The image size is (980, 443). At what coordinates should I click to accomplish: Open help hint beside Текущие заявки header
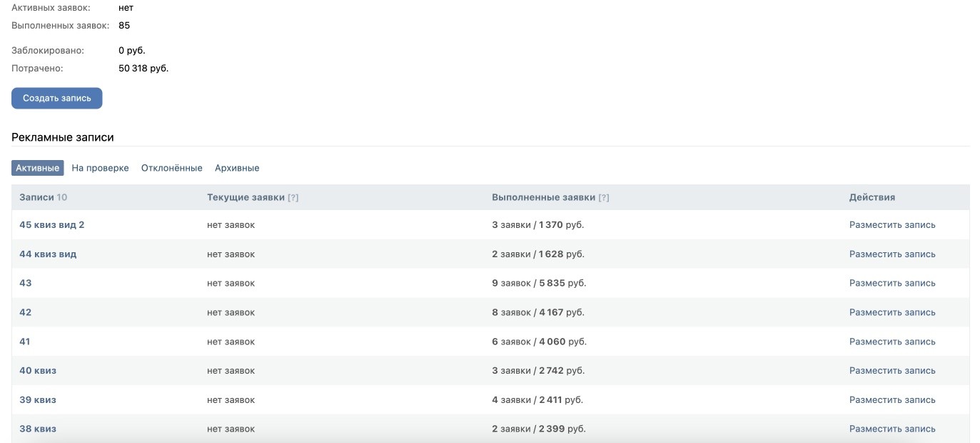point(293,197)
